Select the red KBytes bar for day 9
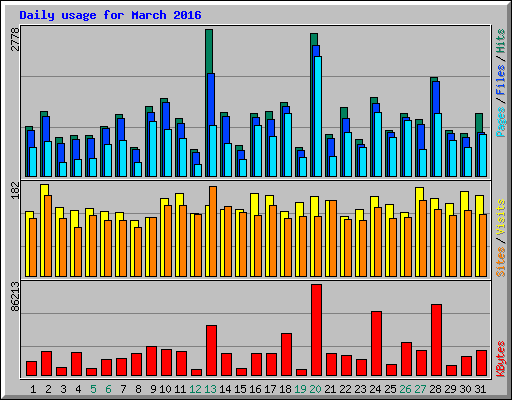The image size is (512, 400). tap(151, 361)
